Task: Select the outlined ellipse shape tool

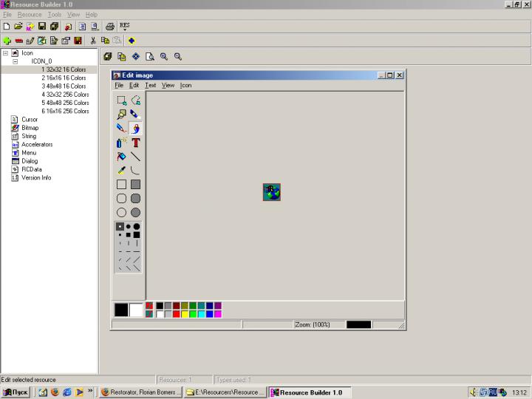Action: point(121,213)
